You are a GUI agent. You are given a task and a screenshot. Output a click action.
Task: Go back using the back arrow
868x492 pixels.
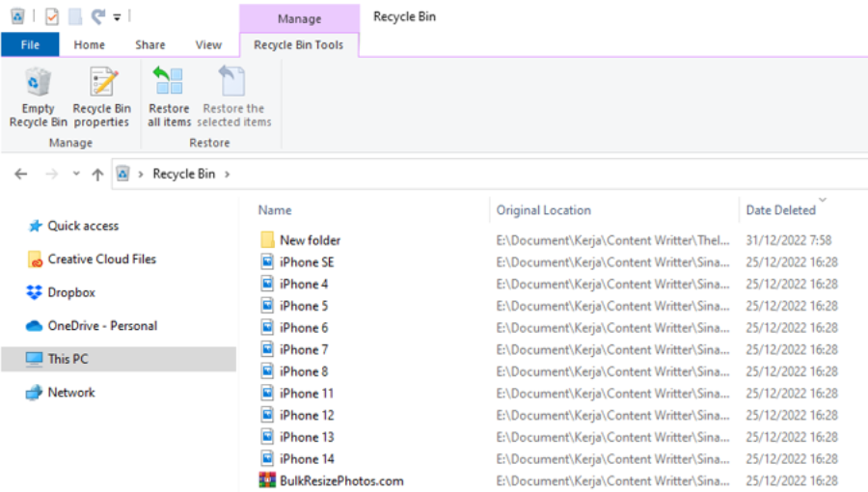(21, 175)
